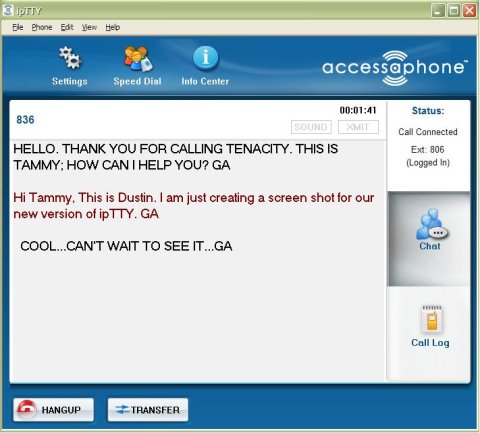Maximize the ipTTY window
Viewport: 480px width, 433px height.
454,11
